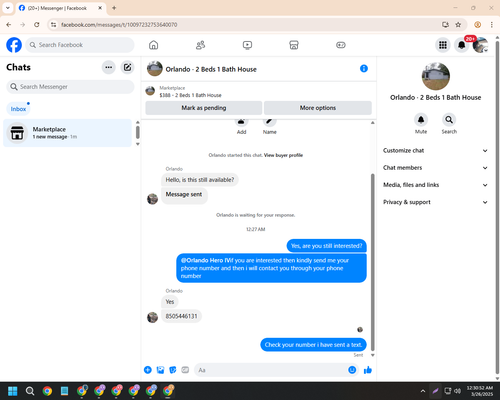Expand Privacy & support section
This screenshot has height=400, width=500.
click(x=435, y=202)
